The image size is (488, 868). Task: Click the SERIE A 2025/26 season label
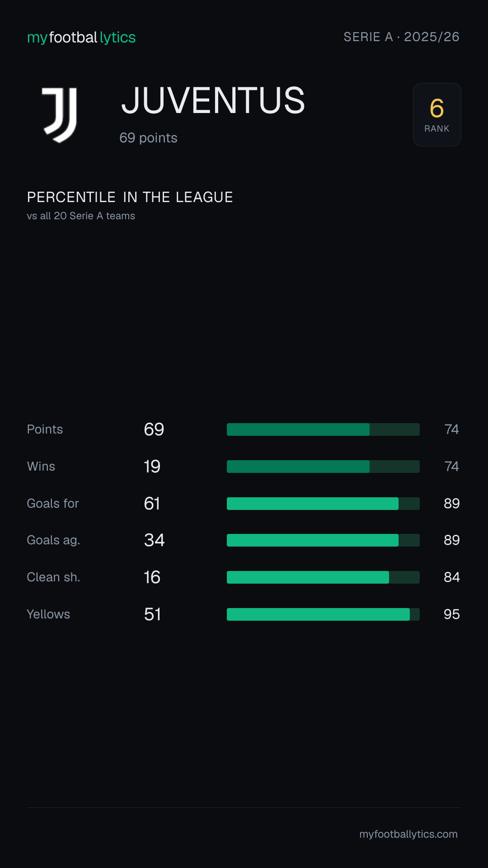coord(401,37)
